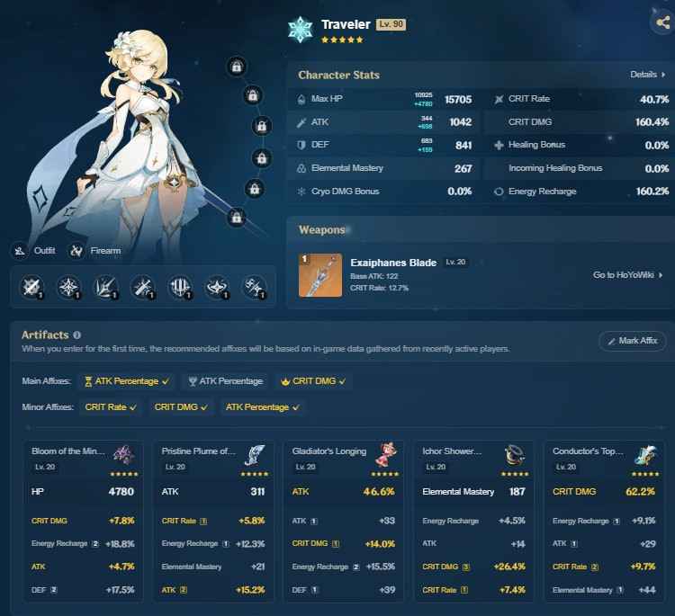Open the second locked constellation node
675x616 pixels.
tap(253, 95)
